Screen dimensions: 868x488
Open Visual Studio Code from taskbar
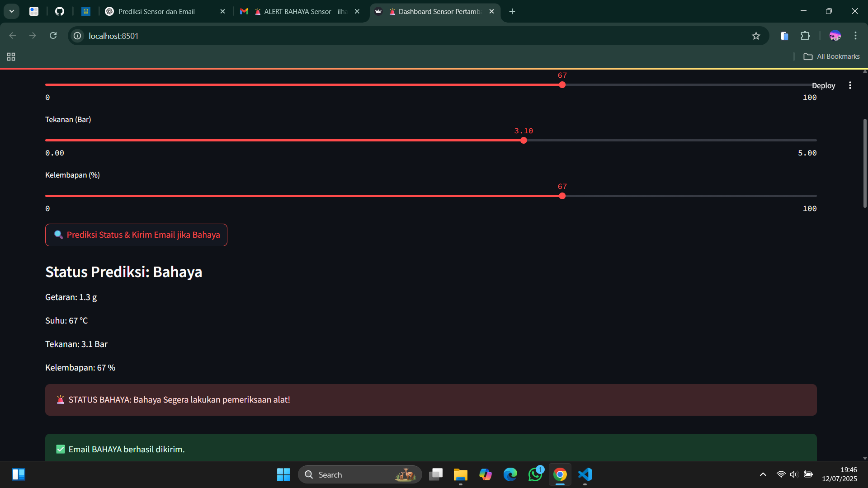click(585, 474)
